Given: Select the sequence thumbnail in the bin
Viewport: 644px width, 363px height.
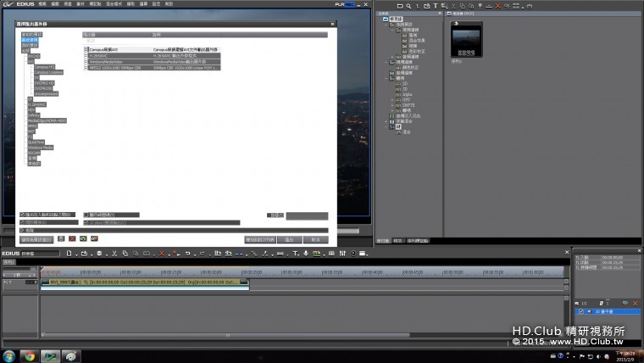Looking at the screenshot, I should click(x=468, y=38).
